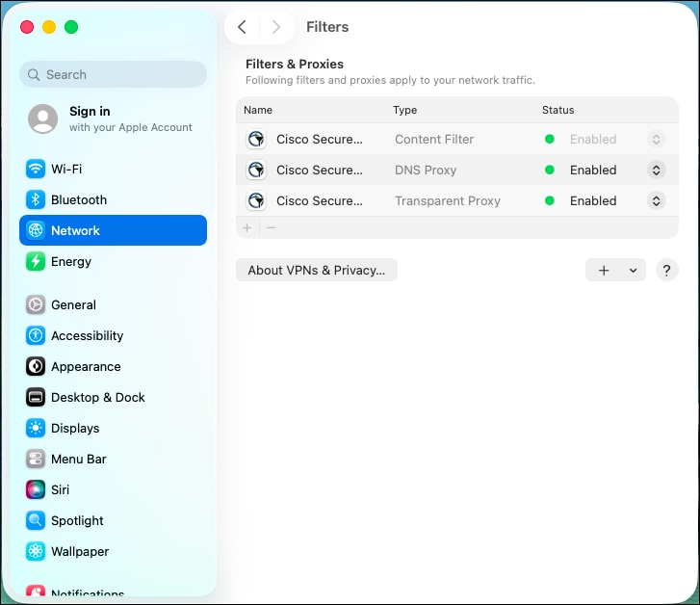Click Cisco icon in Transparent Proxy row
This screenshot has width=700, height=605.
coord(256,200)
